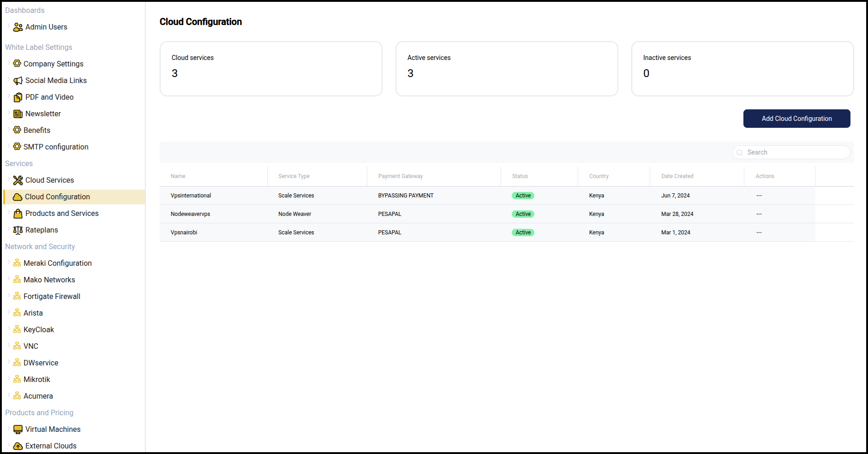Click the Mikrotik network icon

(x=17, y=379)
